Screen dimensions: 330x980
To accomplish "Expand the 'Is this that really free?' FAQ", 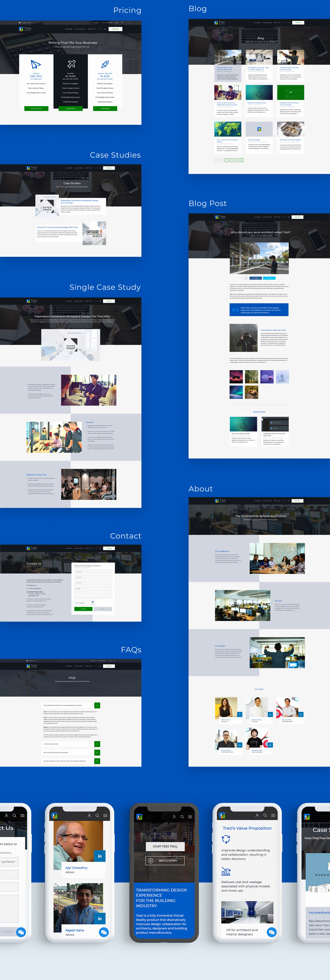I will pyautogui.click(x=97, y=744).
